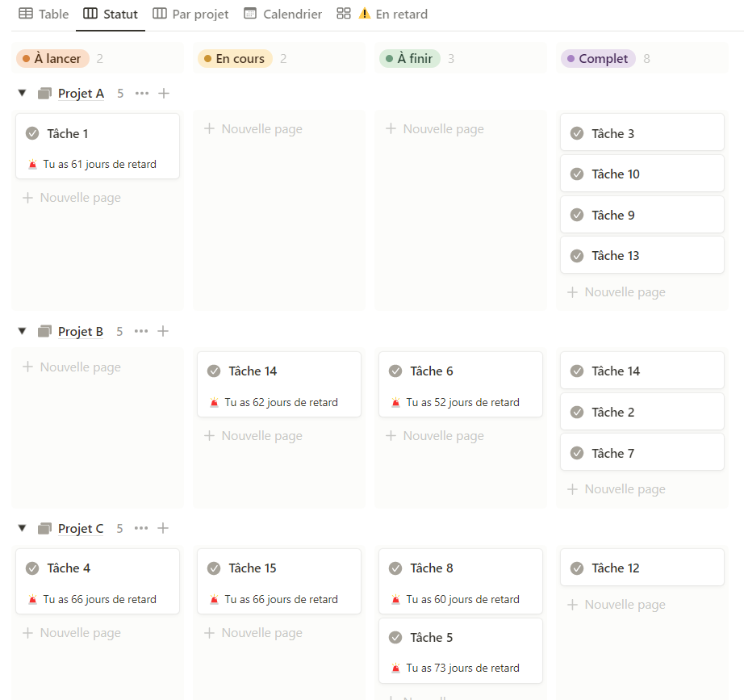
Task: Switch to the Calendrier view tab
Action: [x=283, y=14]
